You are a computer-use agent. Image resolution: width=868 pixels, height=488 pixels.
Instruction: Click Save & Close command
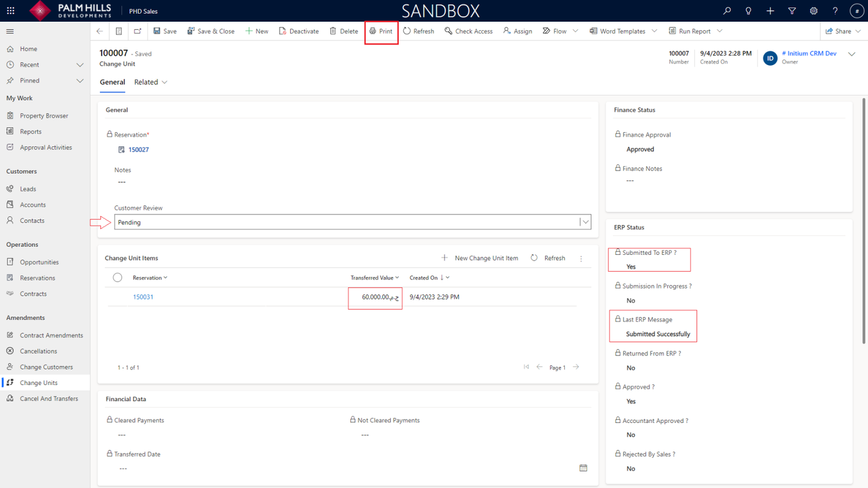(211, 31)
